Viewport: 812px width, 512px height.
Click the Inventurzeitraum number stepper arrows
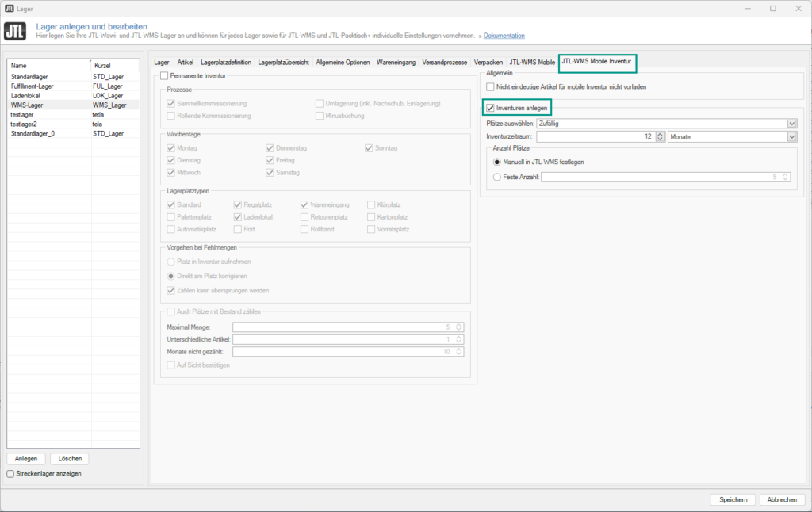pos(661,137)
